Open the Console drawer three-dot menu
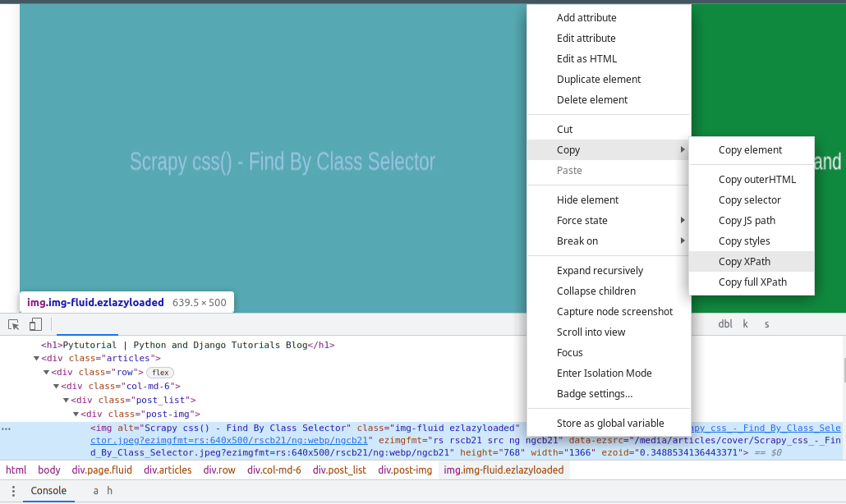This screenshot has width=846, height=504. [12, 490]
